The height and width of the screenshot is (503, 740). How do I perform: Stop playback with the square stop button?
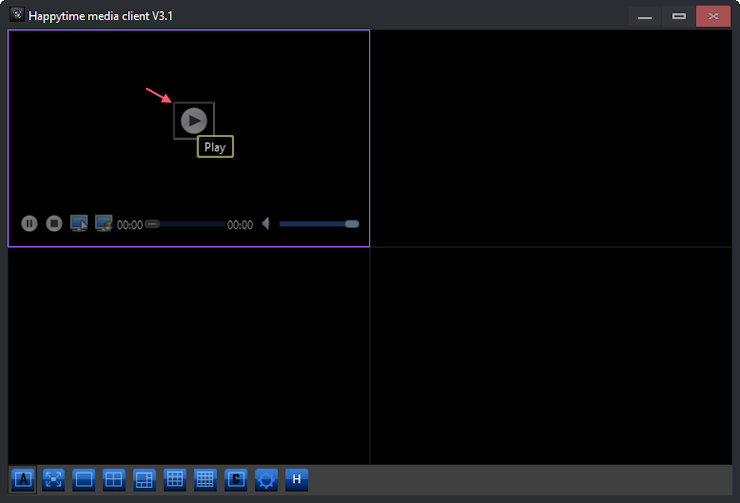click(54, 223)
